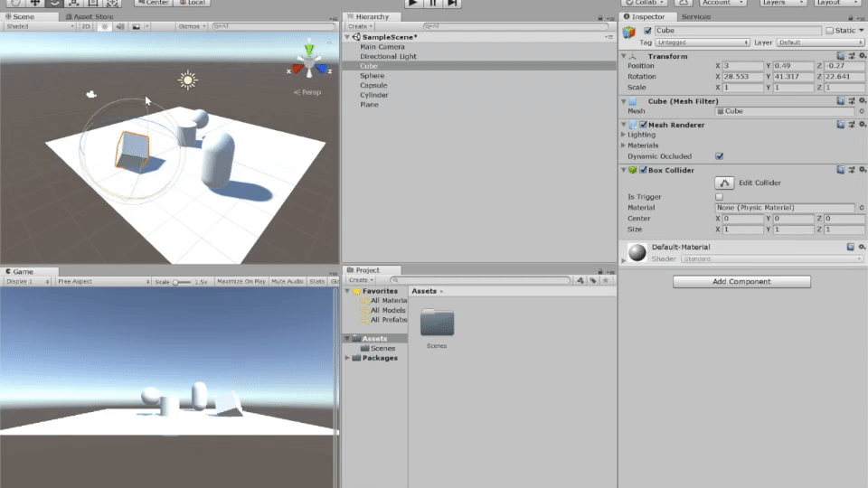
Task: Enable the Is Trigger checkbox
Action: [x=720, y=196]
